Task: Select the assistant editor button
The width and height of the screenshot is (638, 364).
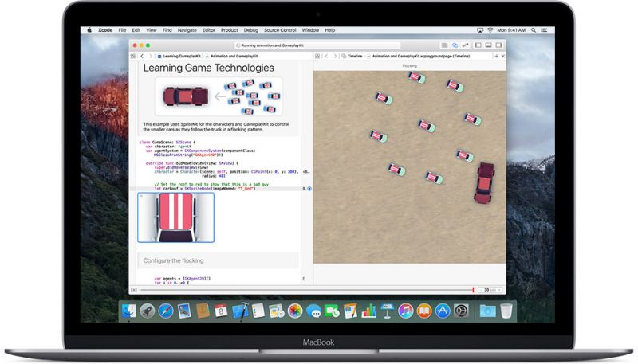Action: click(x=455, y=45)
